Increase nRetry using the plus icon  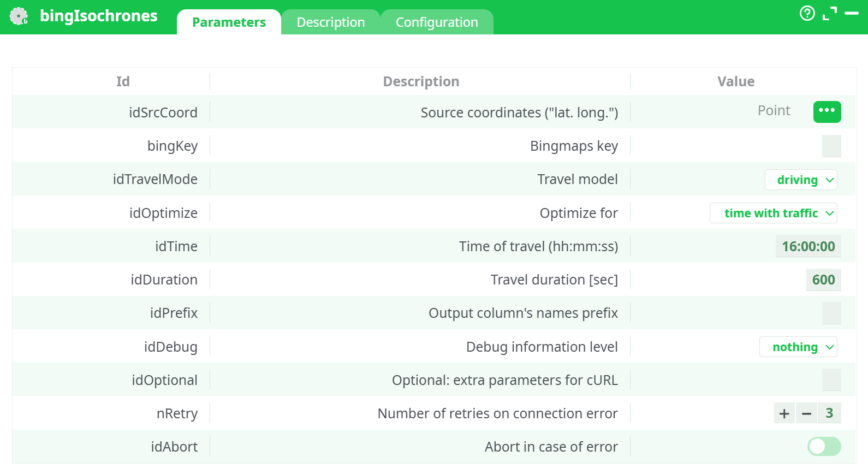click(784, 413)
